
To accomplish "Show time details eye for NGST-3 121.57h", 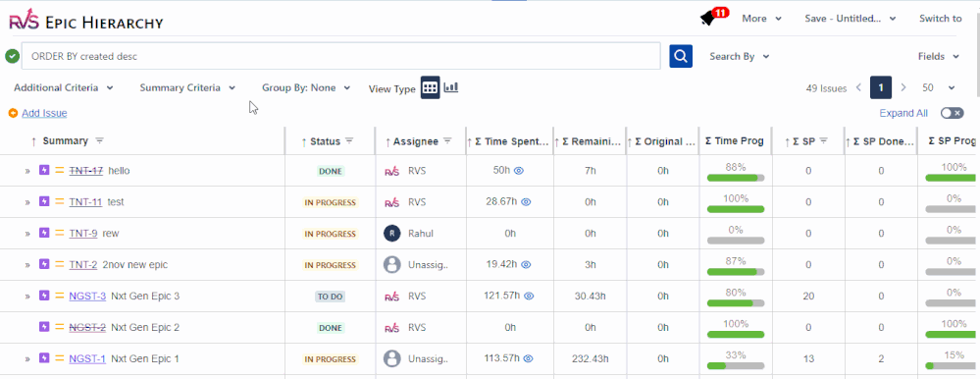I will click(529, 296).
